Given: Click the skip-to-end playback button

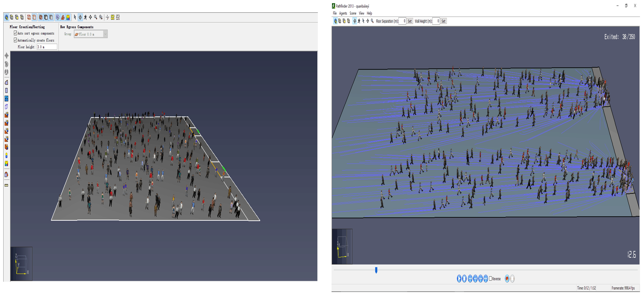Looking at the screenshot, I should click(486, 278).
